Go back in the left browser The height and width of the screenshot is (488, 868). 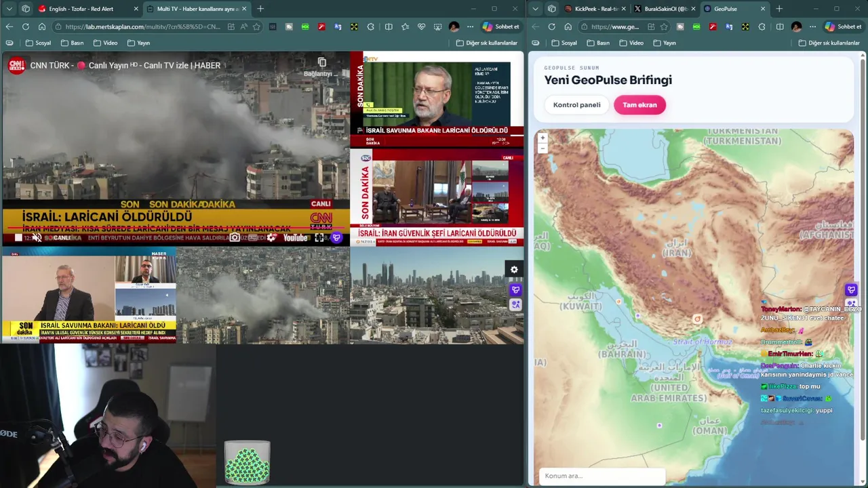coord(9,26)
